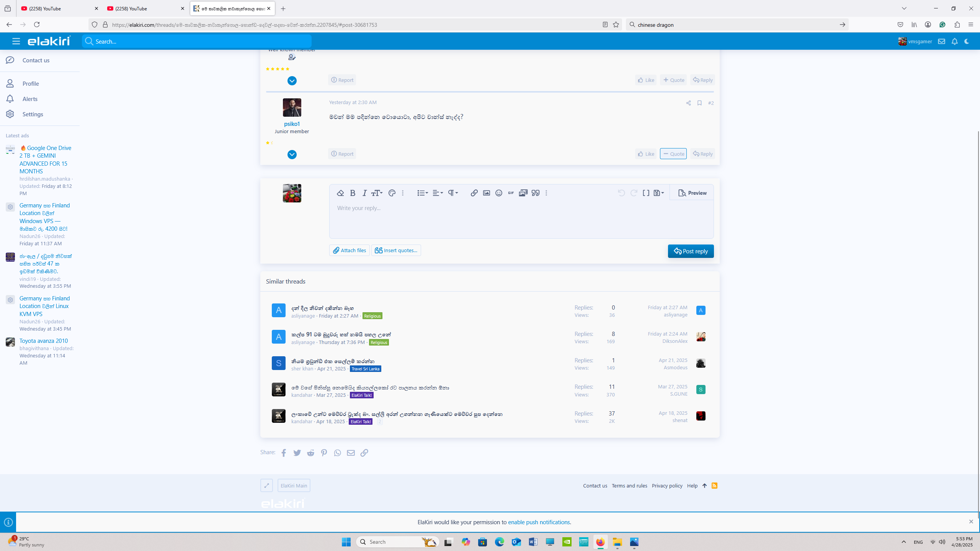
Task: Share thread on Pinterest icon
Action: pos(324,453)
